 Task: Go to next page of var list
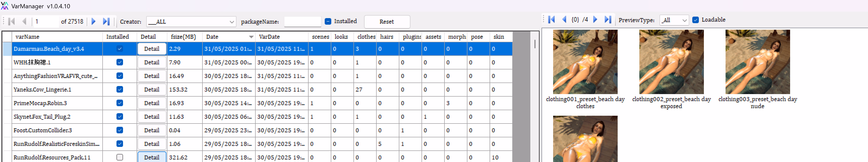click(x=94, y=22)
